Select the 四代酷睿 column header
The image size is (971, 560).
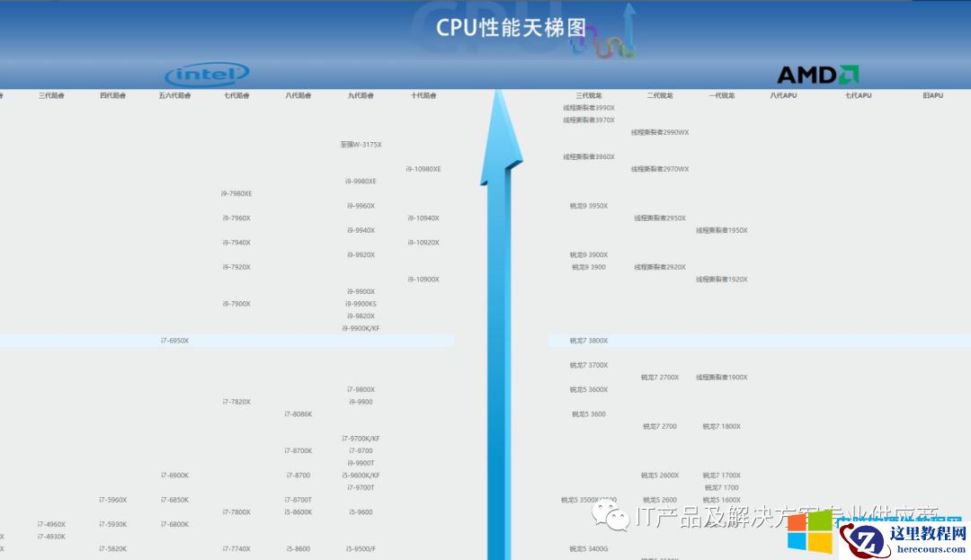coord(112,95)
